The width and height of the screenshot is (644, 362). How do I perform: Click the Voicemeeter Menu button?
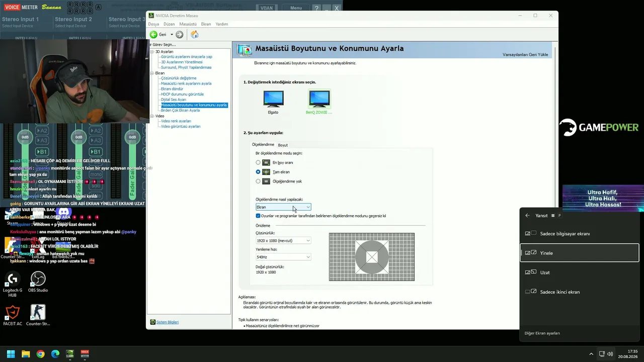[296, 8]
